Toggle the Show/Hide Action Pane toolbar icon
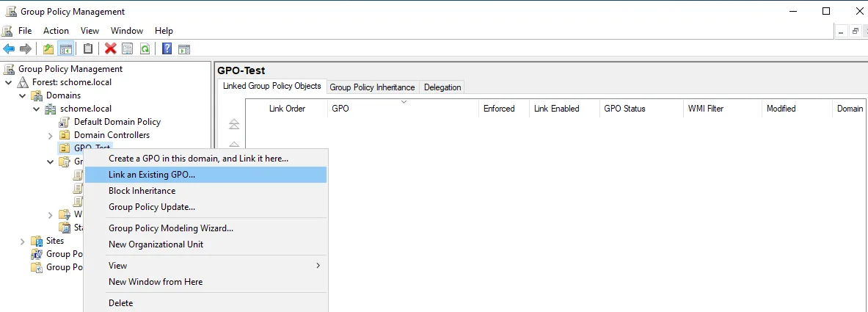Screen dimensions: 868x312 tap(183, 48)
